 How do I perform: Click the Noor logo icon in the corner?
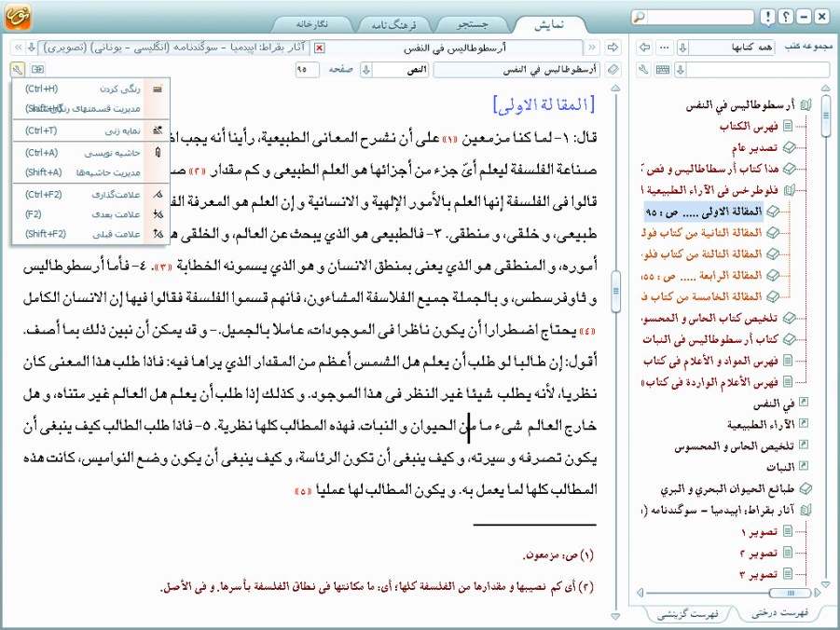[18, 16]
